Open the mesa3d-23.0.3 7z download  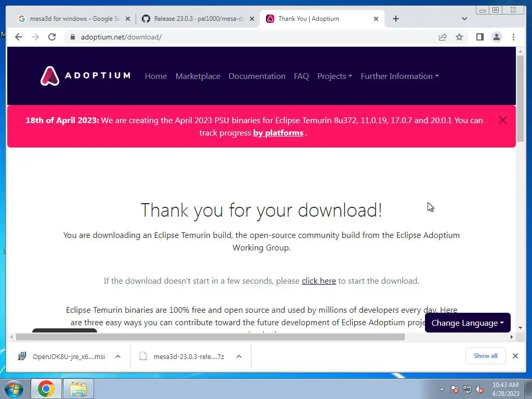(182, 356)
